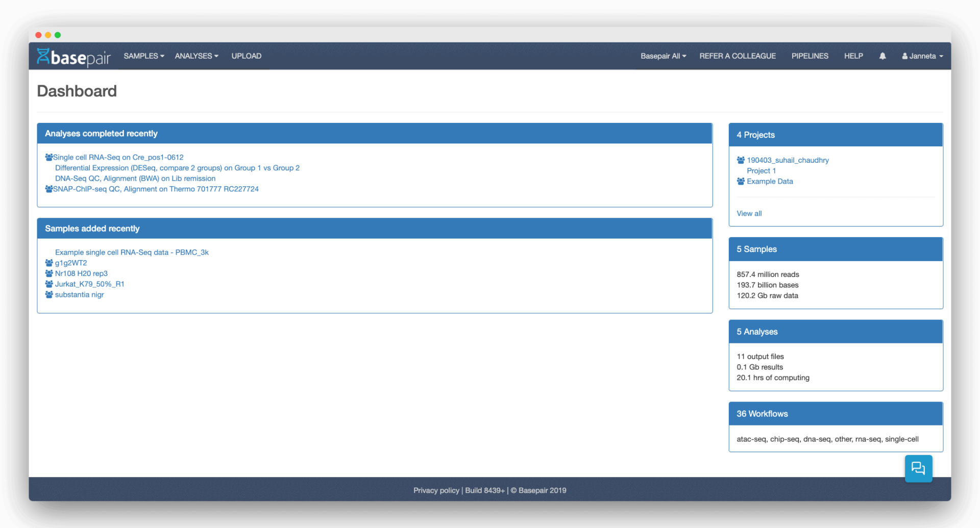Open the ANALYSES dropdown menu
980x528 pixels.
coord(196,56)
